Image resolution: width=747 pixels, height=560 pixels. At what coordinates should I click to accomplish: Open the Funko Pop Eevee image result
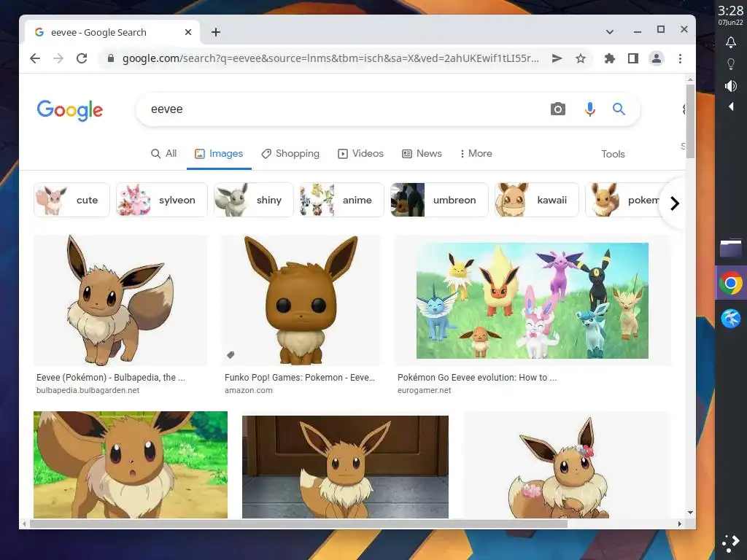pyautogui.click(x=301, y=300)
